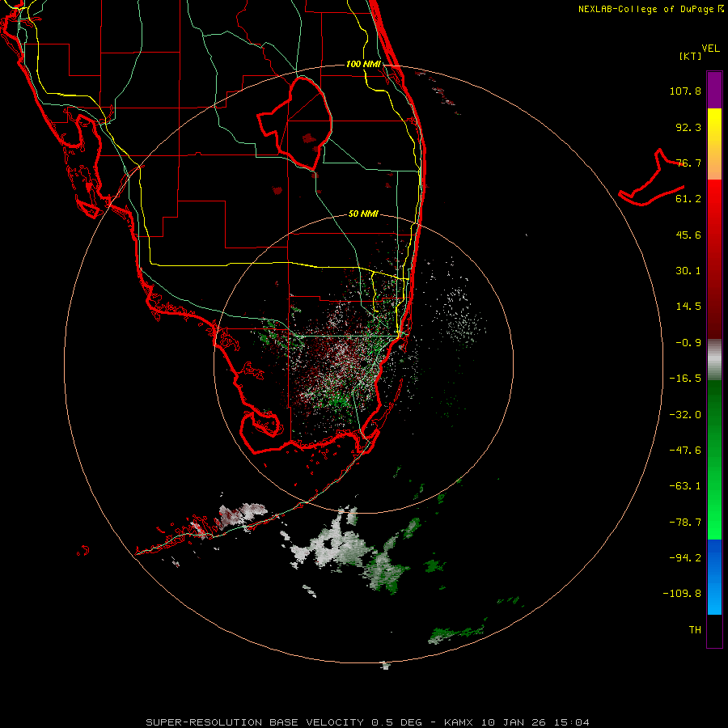Click the 61.2 legend value

coord(688,199)
